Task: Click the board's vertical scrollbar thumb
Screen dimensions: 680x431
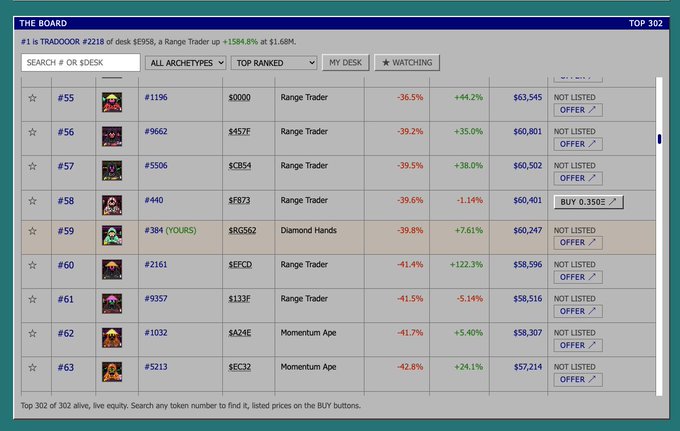Action: coord(659,139)
